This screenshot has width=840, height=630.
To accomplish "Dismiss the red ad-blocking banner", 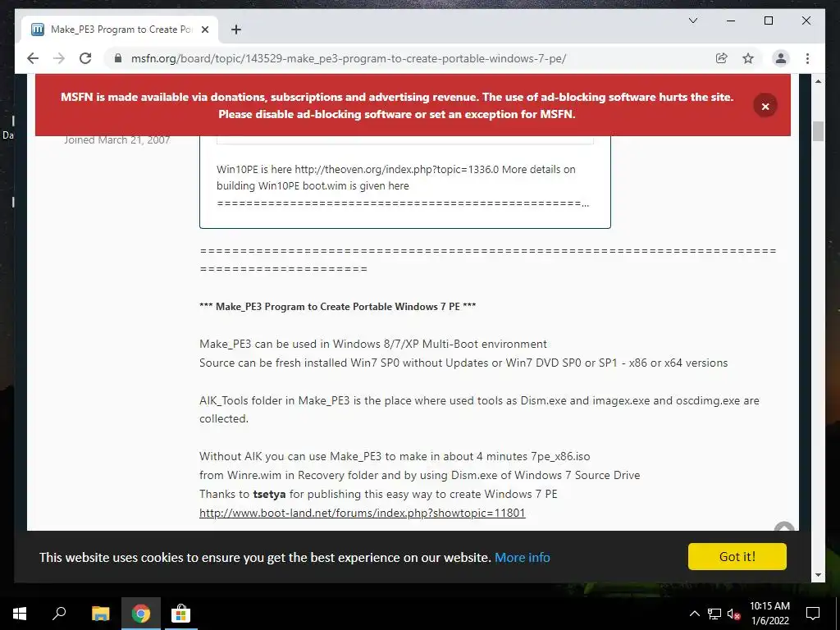I will 765,106.
